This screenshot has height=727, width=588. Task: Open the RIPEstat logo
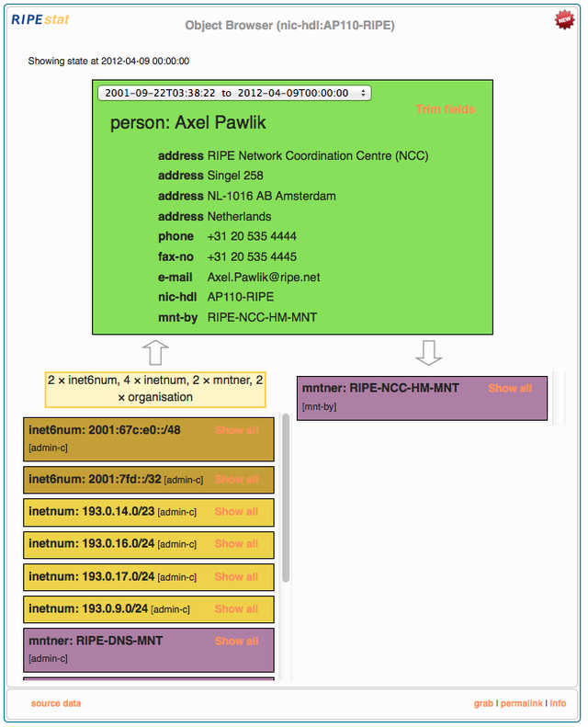click(x=40, y=19)
